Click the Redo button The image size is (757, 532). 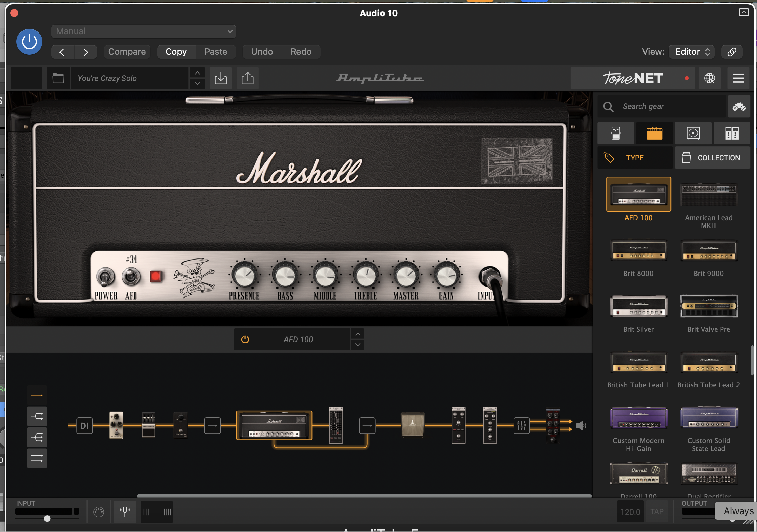point(301,52)
